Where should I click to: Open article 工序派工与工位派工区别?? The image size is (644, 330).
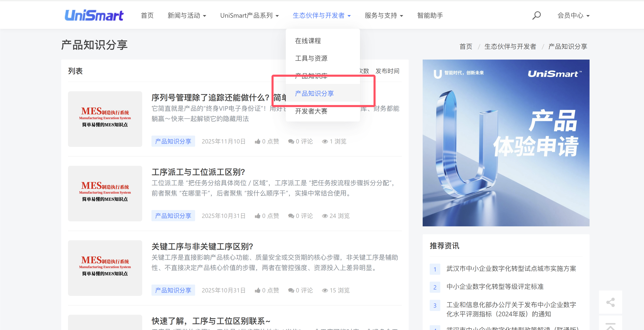click(198, 172)
